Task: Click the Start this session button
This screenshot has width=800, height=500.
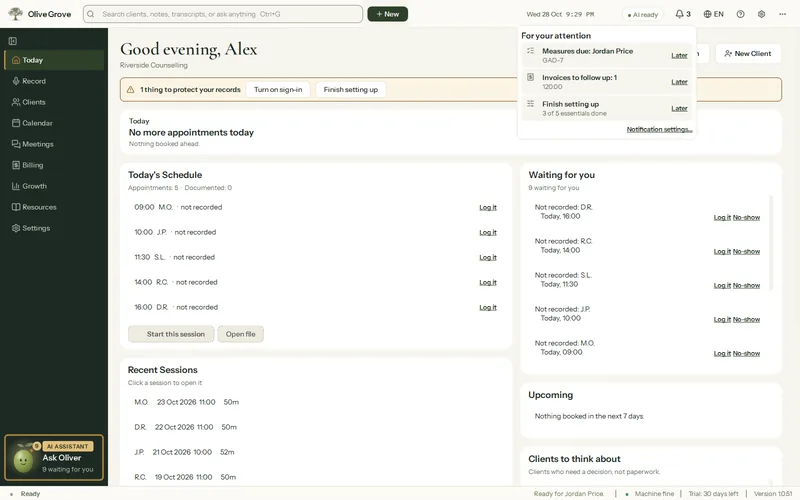Action: click(x=171, y=334)
